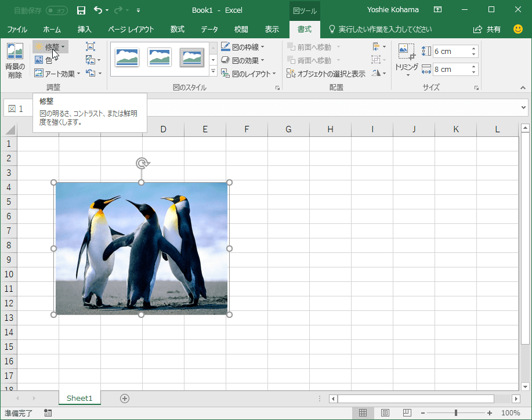
Task: Open Selection Pane (オブジェクトの選択と表示)
Action: tap(325, 74)
